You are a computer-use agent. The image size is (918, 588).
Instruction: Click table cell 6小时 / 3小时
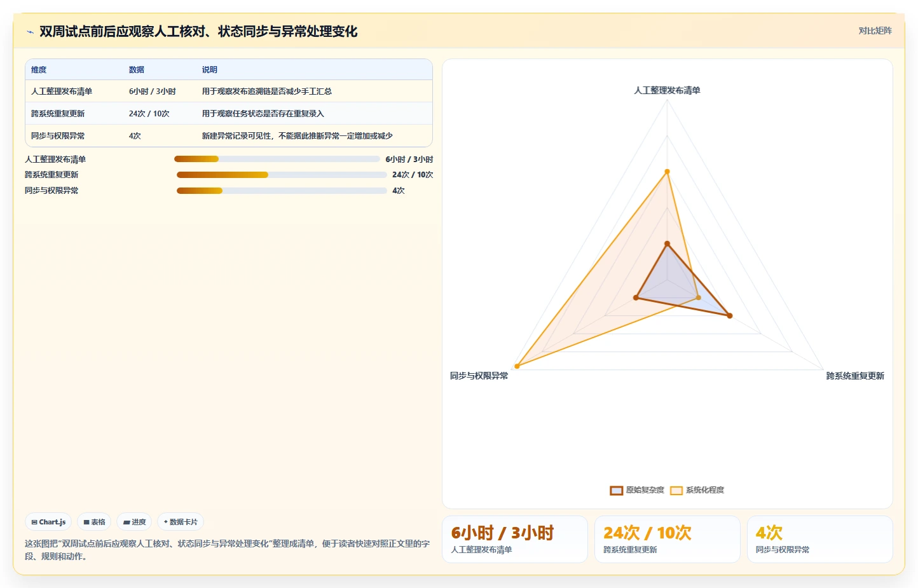pos(153,92)
